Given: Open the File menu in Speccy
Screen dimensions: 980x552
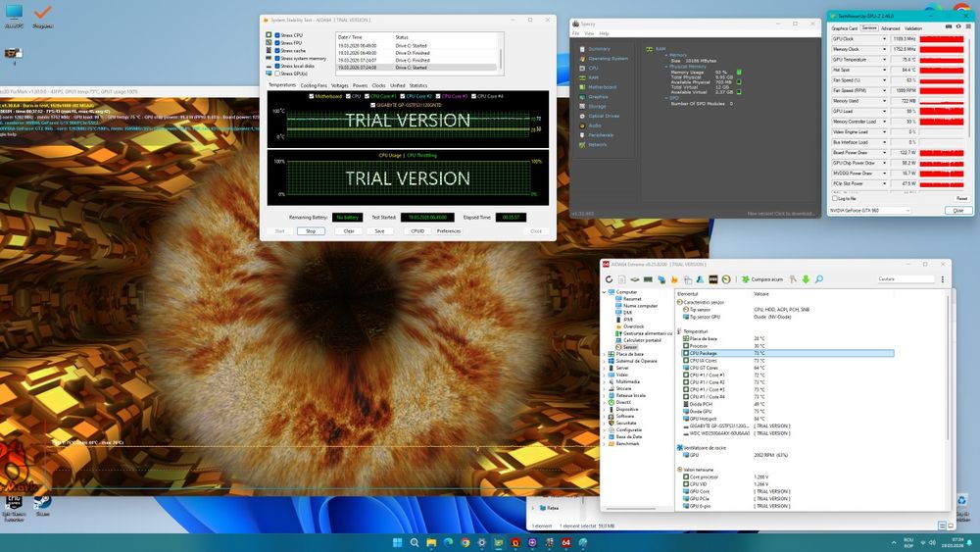Looking at the screenshot, I should coord(575,33).
